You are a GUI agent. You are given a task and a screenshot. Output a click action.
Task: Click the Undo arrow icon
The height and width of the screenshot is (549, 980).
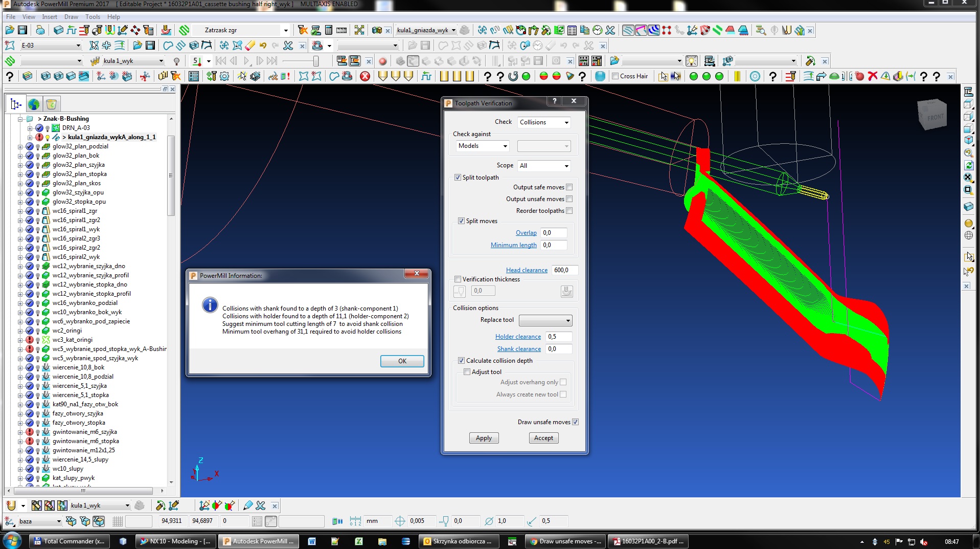(262, 45)
